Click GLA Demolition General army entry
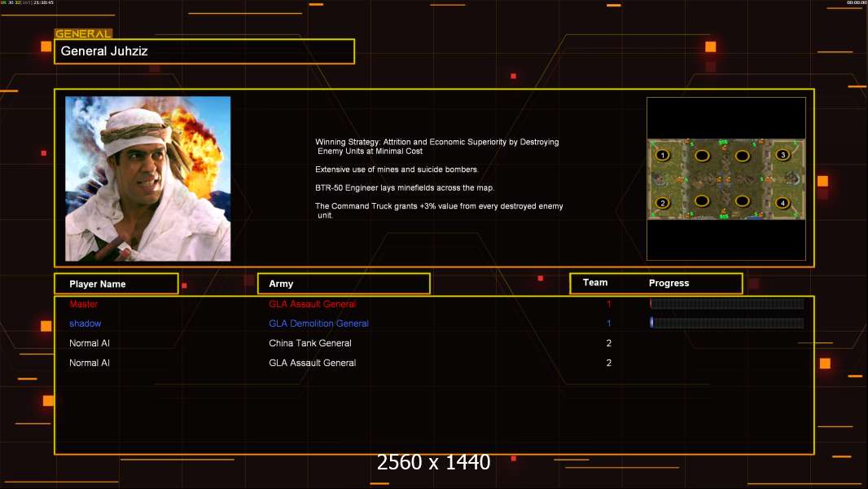 319,324
